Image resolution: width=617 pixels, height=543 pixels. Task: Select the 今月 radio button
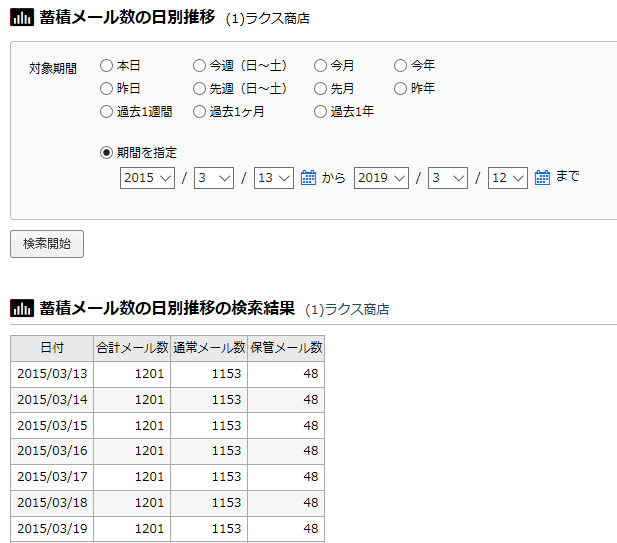click(x=320, y=65)
